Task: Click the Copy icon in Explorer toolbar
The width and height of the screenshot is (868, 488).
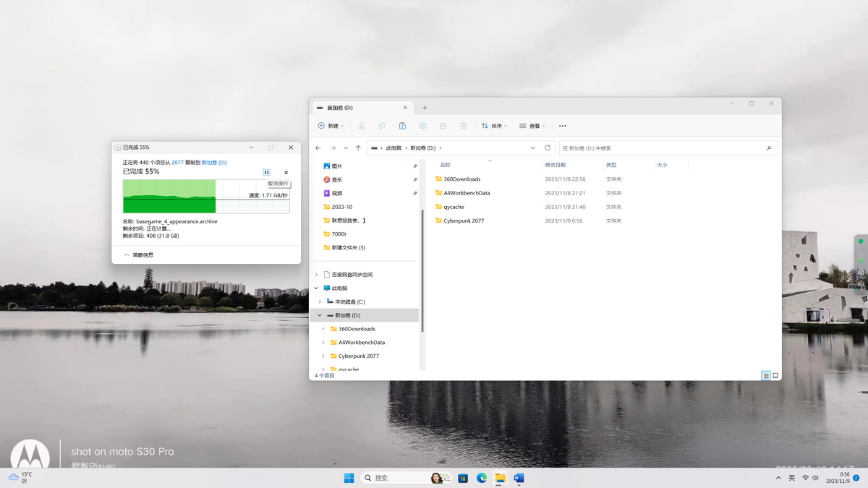Action: (x=382, y=126)
